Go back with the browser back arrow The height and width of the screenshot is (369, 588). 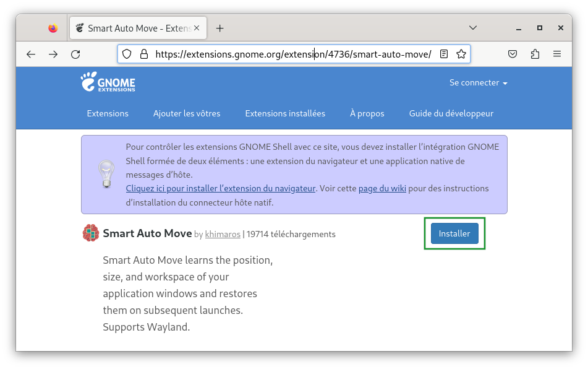pyautogui.click(x=31, y=54)
